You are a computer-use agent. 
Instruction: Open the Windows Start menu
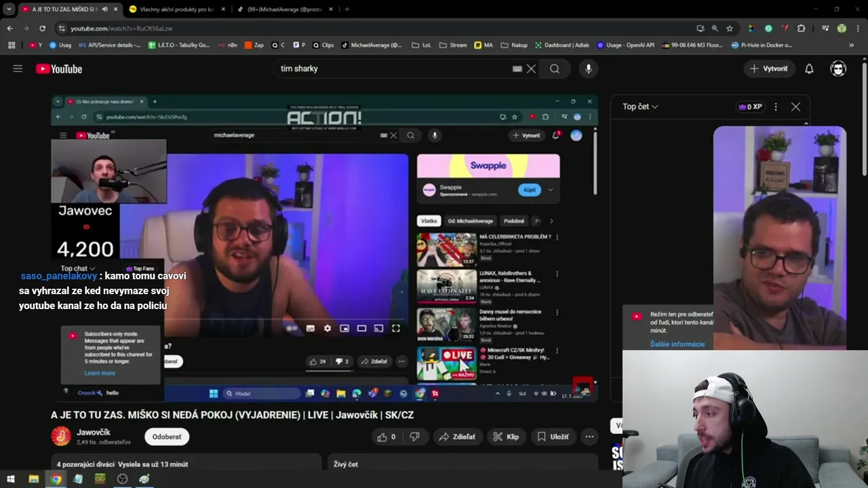[10, 479]
